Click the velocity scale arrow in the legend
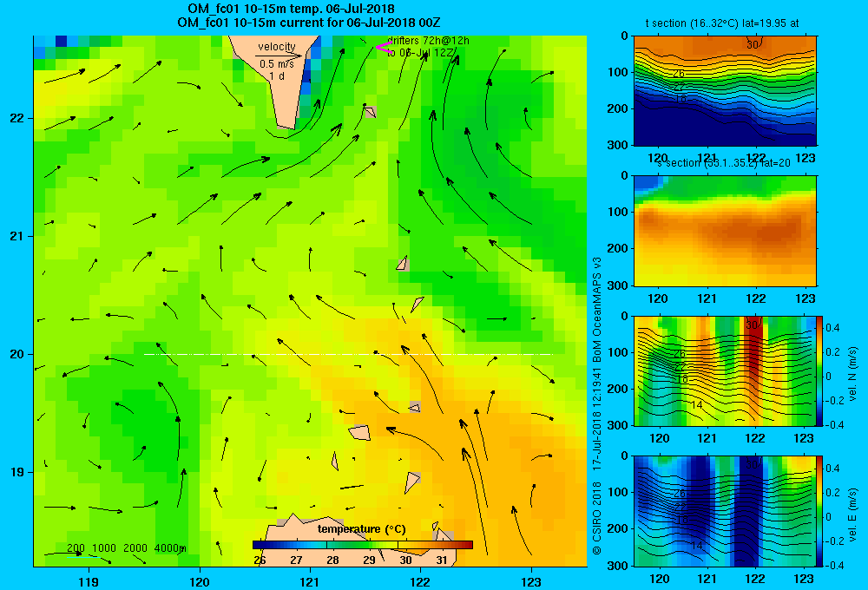Image resolution: width=868 pixels, height=590 pixels. 279,56
